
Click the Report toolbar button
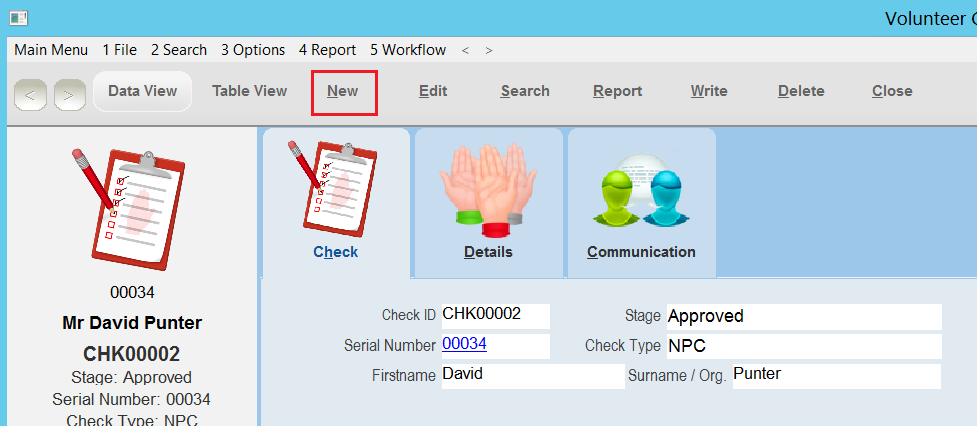617,92
